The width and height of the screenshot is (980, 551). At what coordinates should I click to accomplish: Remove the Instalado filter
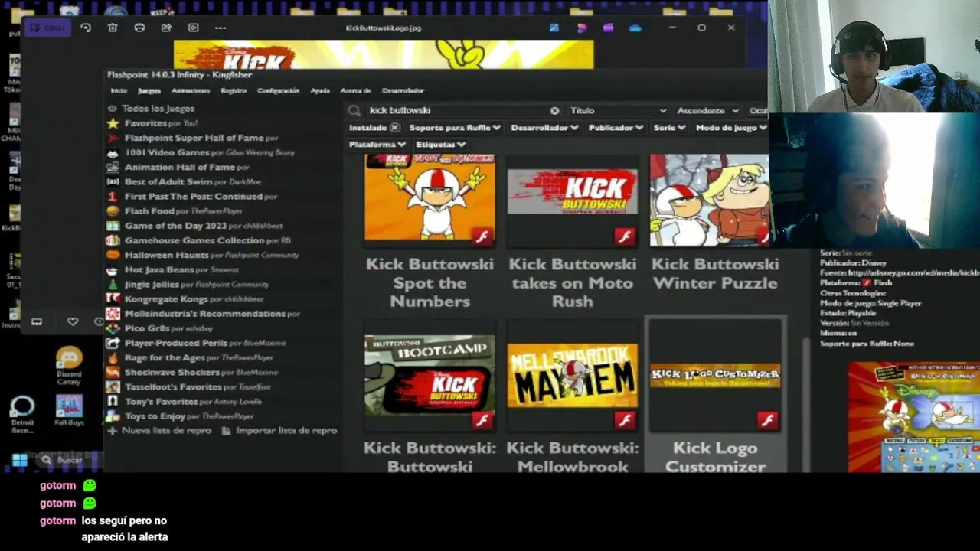click(395, 128)
